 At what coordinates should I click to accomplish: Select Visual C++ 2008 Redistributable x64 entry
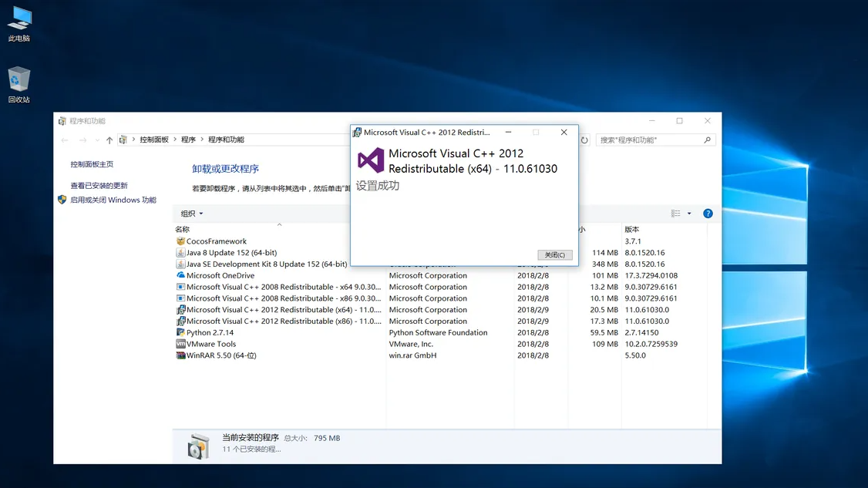(x=284, y=287)
